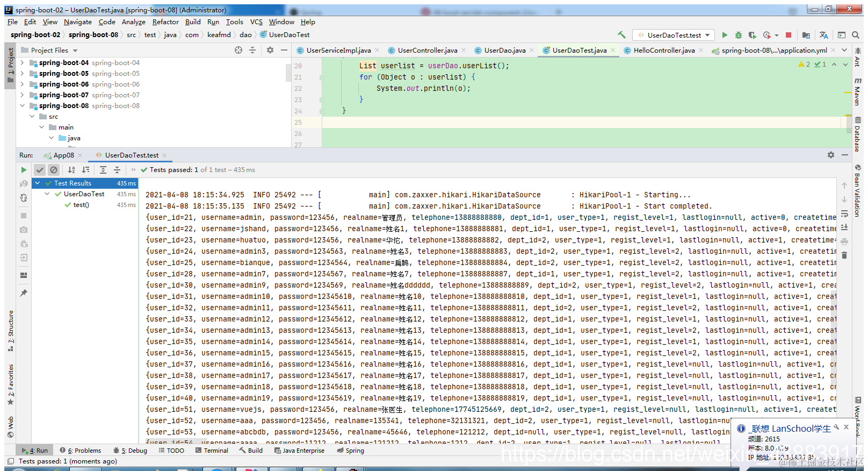The width and height of the screenshot is (868, 471).
Task: Switch to the UserController.java editor tab
Action: (428, 50)
